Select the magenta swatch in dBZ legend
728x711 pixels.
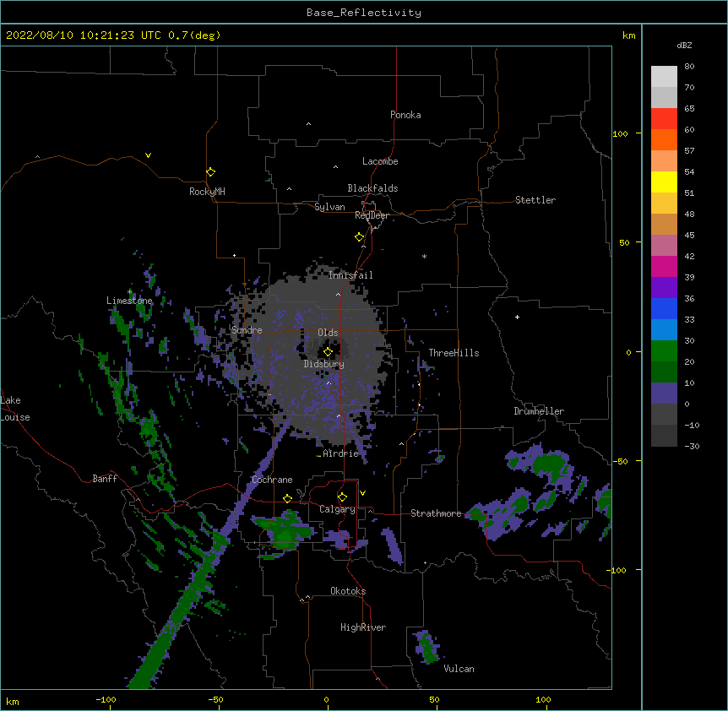point(664,266)
